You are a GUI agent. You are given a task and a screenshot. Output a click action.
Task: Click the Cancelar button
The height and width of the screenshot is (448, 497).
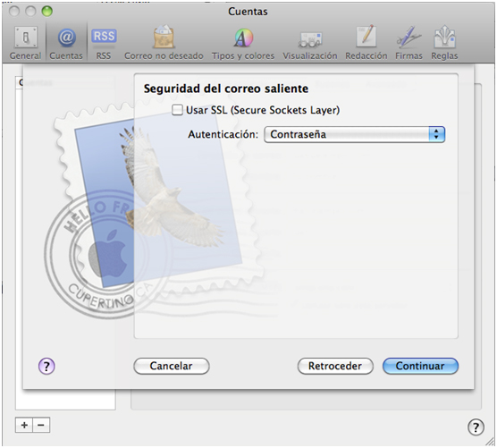(x=172, y=367)
